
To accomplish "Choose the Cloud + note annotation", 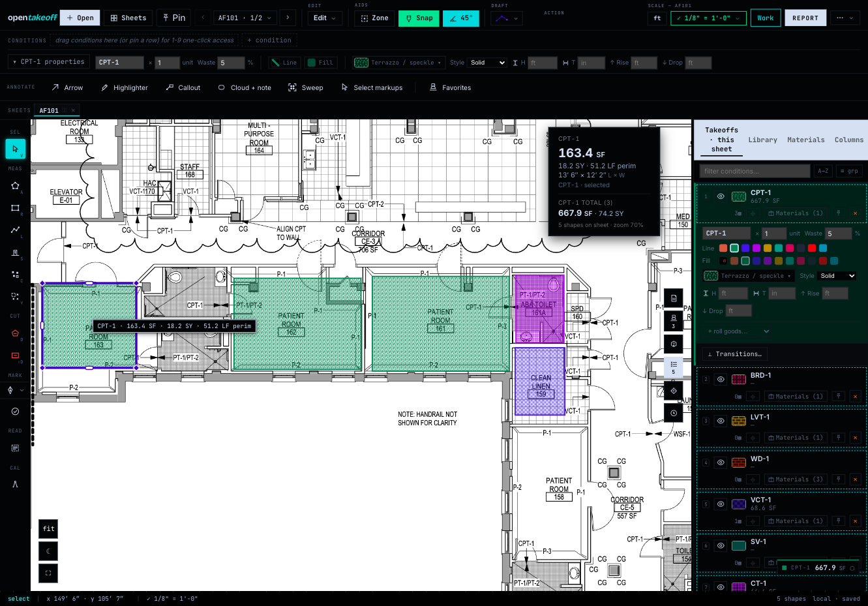I will click(x=245, y=87).
